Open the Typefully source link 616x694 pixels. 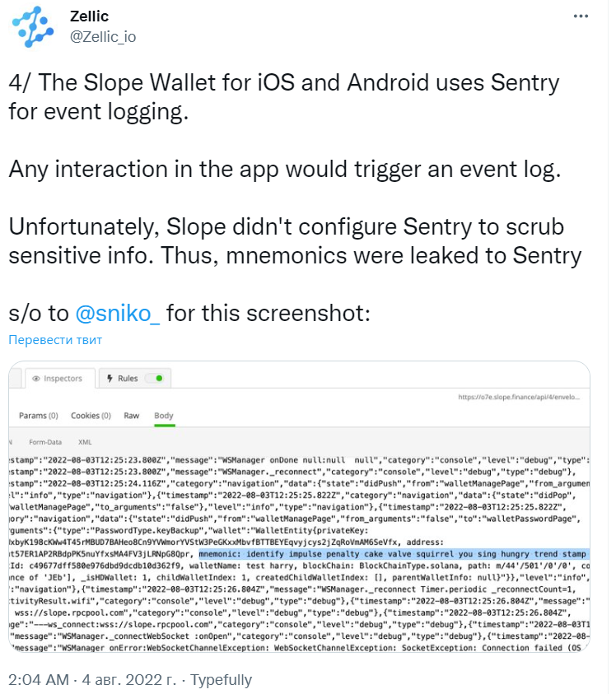[221, 680]
